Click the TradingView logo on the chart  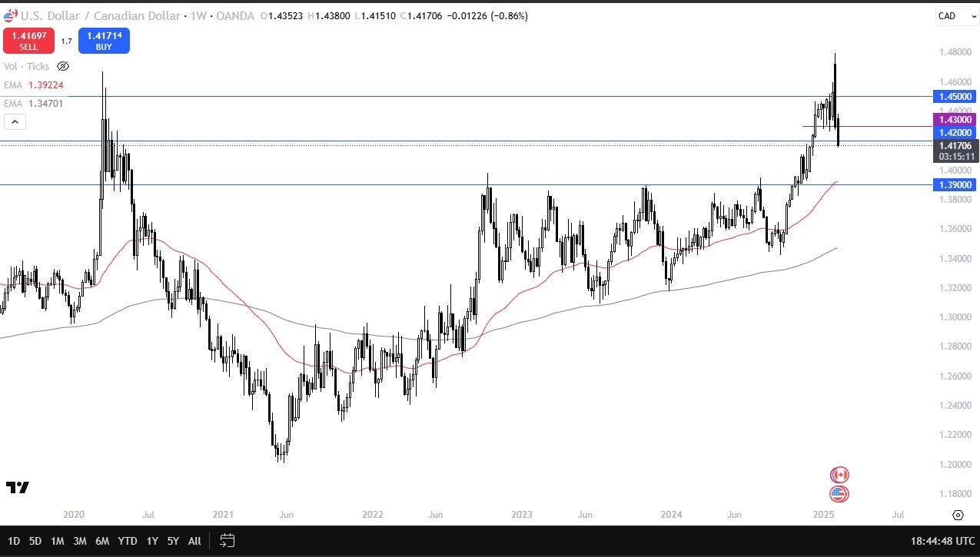point(17,487)
